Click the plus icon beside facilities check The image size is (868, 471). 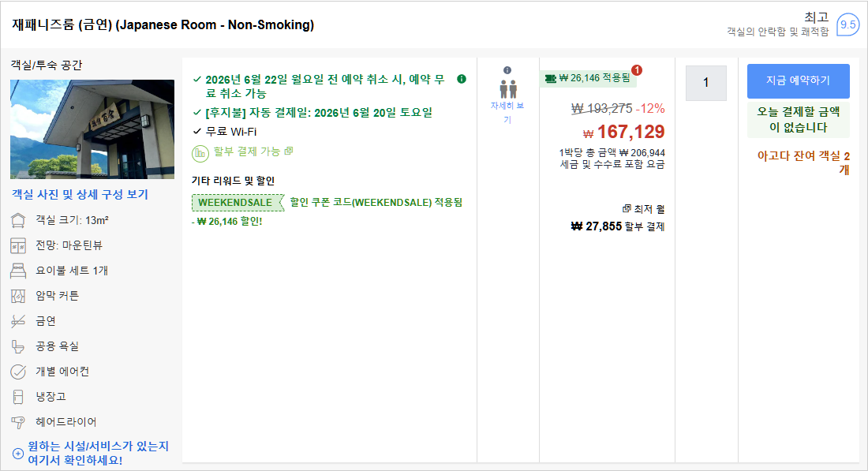[x=17, y=454]
